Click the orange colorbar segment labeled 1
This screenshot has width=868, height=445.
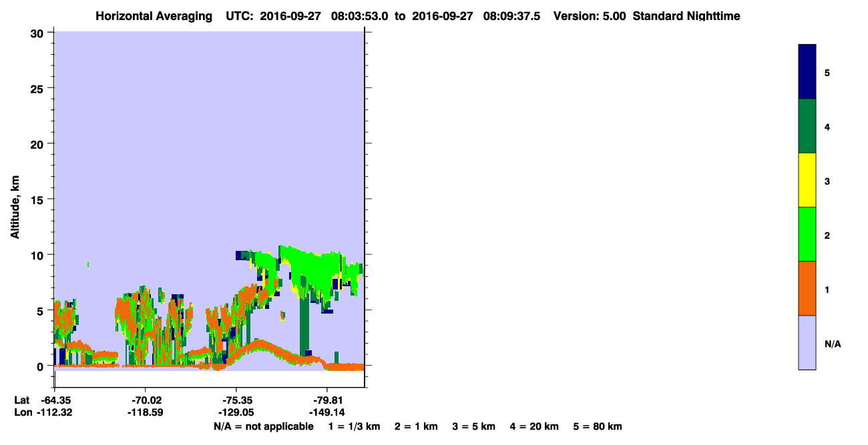click(807, 288)
